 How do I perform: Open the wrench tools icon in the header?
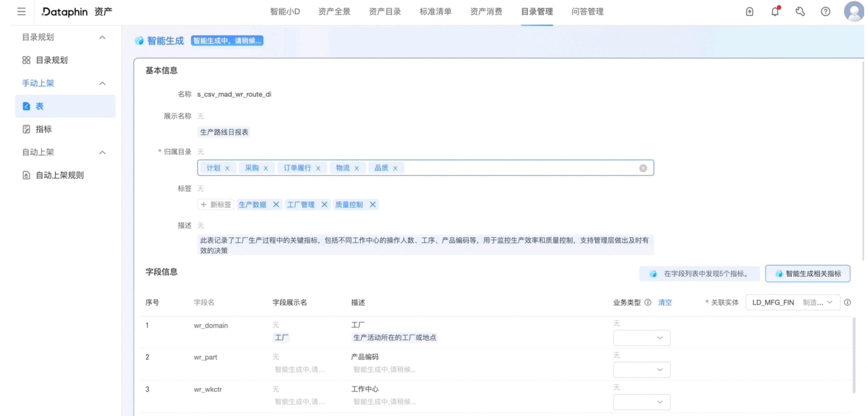click(800, 11)
